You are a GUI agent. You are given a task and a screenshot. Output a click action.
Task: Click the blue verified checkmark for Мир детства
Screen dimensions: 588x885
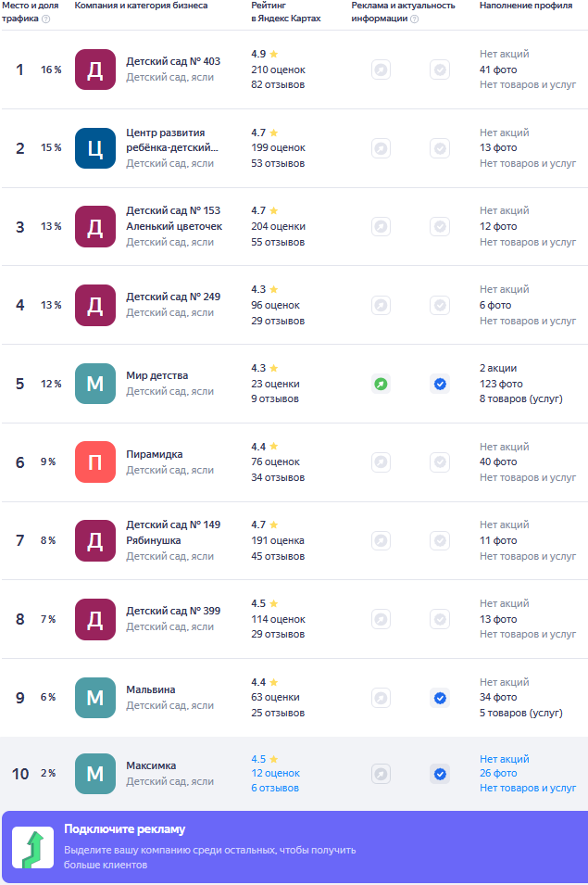[x=440, y=384]
